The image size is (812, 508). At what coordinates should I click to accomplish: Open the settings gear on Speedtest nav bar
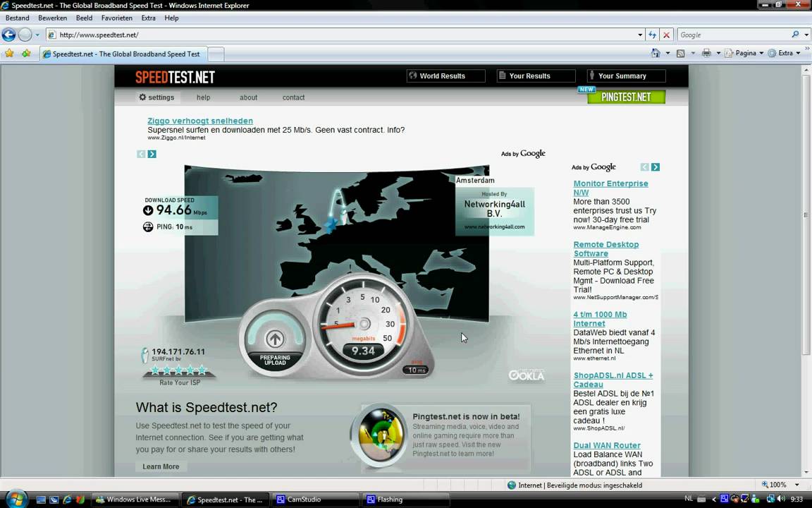pos(142,97)
